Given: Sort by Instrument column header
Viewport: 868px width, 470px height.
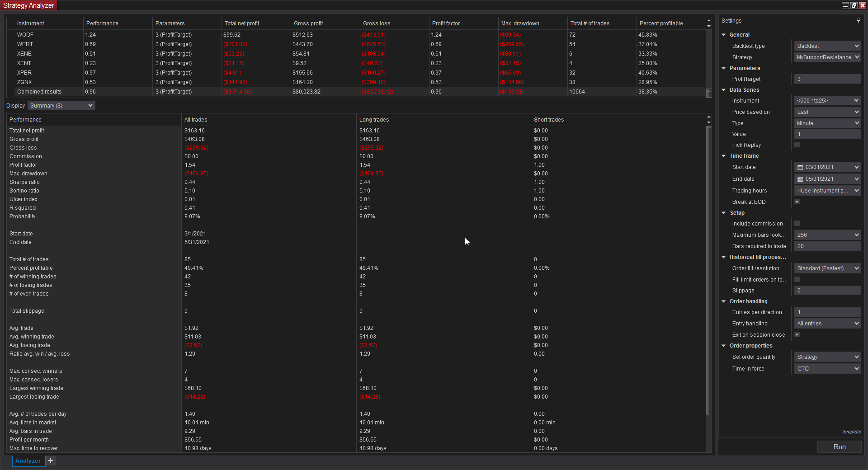Looking at the screenshot, I should coord(45,23).
